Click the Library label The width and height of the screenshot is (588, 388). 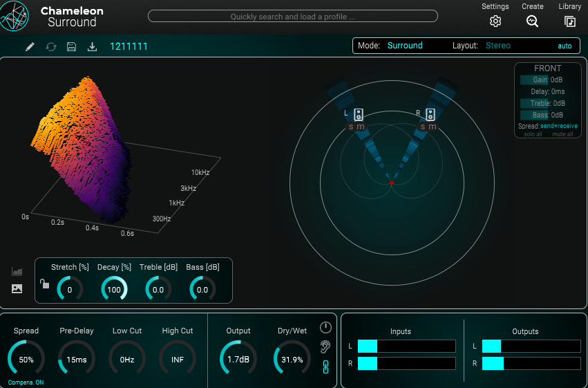click(569, 6)
